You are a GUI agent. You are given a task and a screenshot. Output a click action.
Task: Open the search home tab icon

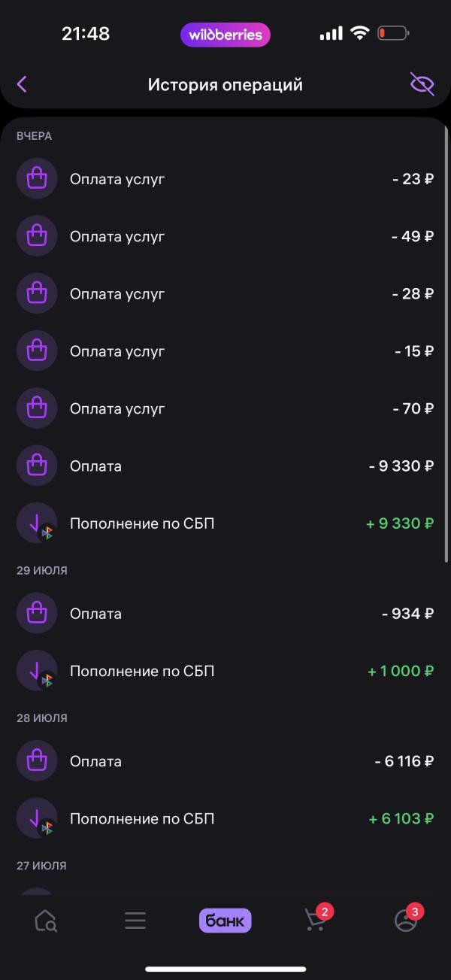click(46, 921)
